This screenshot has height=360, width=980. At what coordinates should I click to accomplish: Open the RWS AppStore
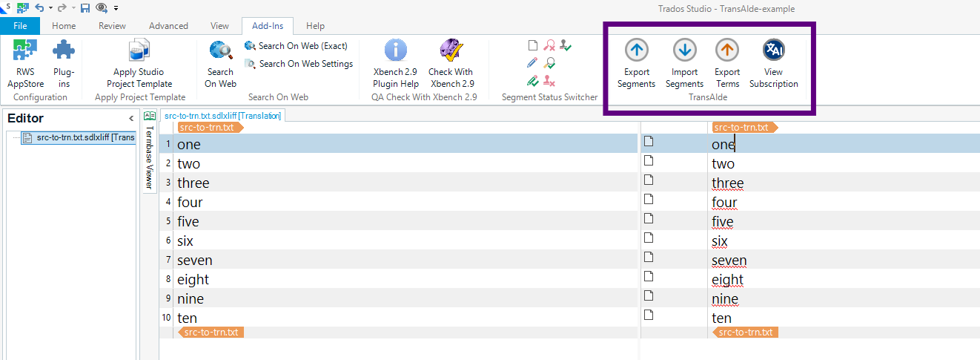click(x=25, y=51)
